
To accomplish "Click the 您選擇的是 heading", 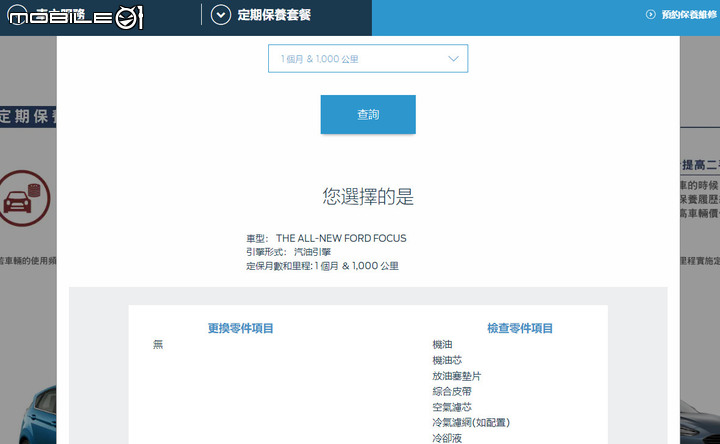I will point(368,197).
